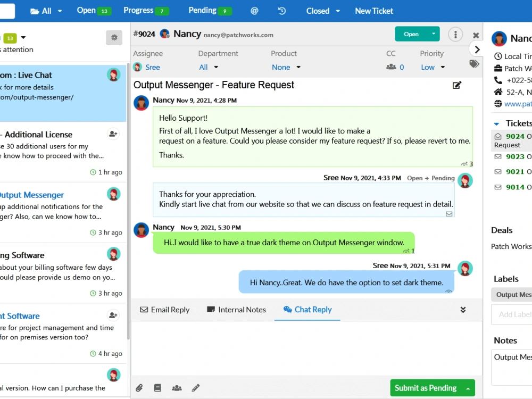Open the All folder dropdown

click(46, 11)
